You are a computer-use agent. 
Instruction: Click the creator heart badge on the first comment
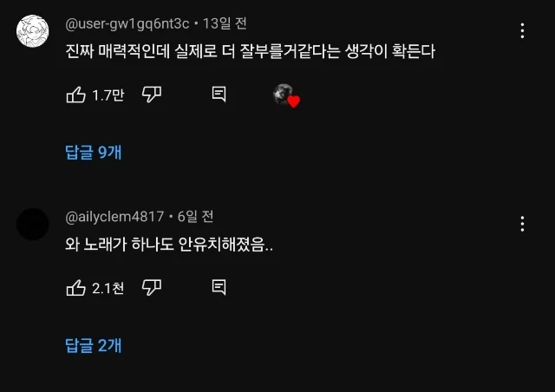286,95
